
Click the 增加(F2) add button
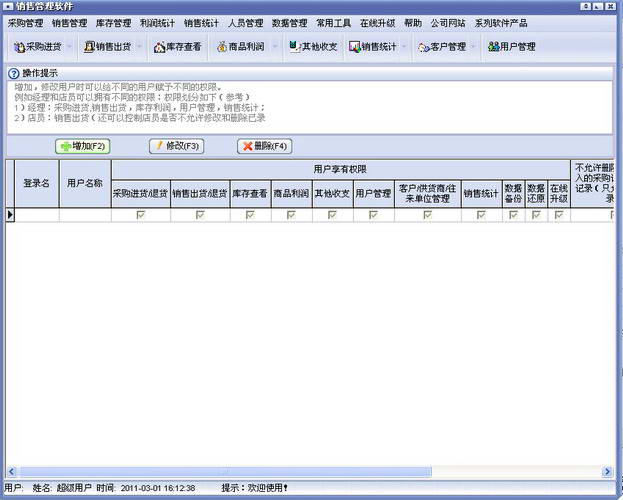point(84,146)
